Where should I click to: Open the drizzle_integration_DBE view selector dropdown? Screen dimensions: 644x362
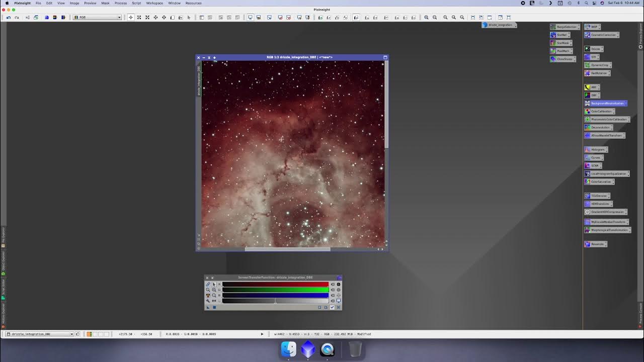click(40, 334)
